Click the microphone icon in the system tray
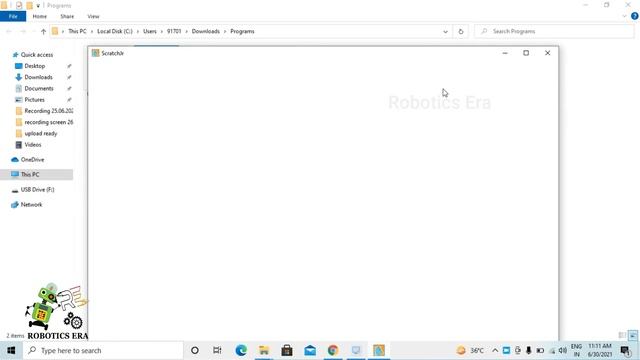The width and height of the screenshot is (640, 360). point(529,351)
